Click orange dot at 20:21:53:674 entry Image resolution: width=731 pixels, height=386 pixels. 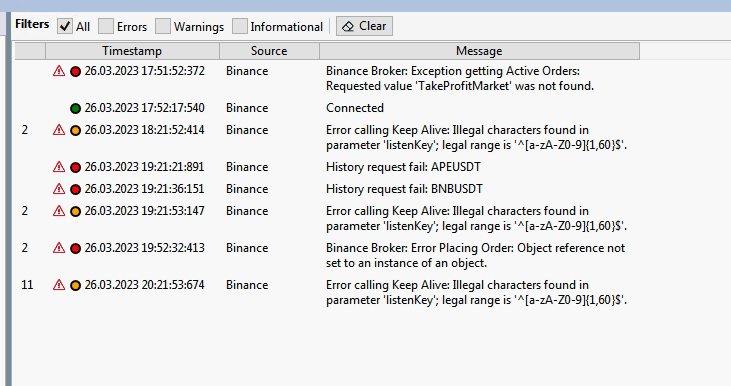click(76, 285)
